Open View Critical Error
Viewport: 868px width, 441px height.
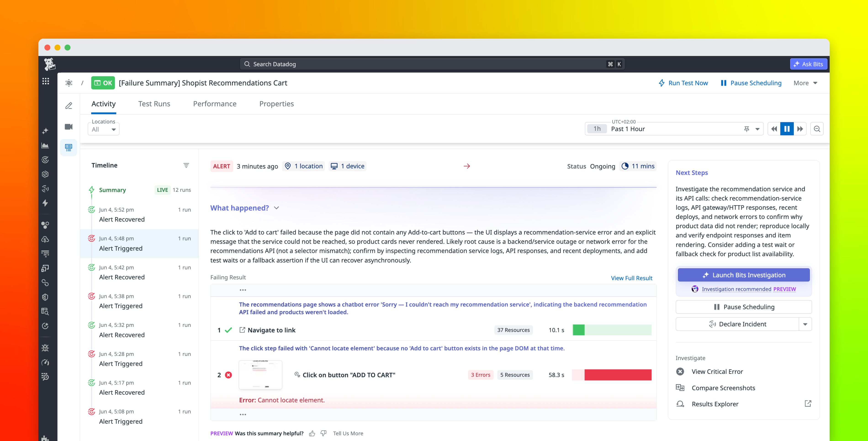tap(717, 372)
